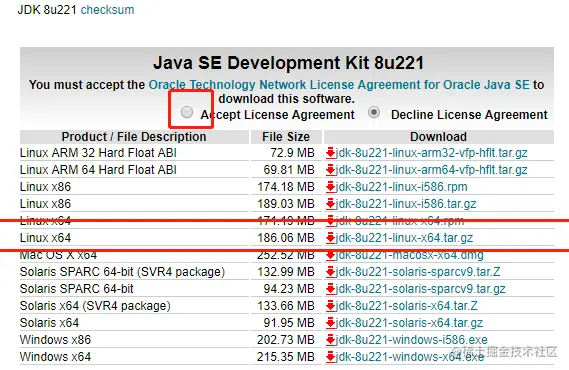Viewport: 569px width, 370px height.
Task: Open Oracle Technology Network License Agreement link
Action: [339, 85]
